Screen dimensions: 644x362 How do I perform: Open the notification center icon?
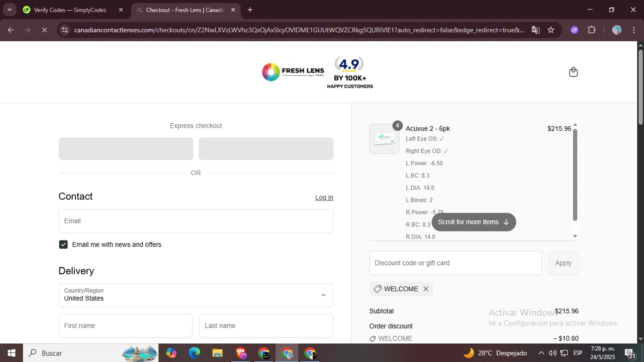pyautogui.click(x=630, y=353)
